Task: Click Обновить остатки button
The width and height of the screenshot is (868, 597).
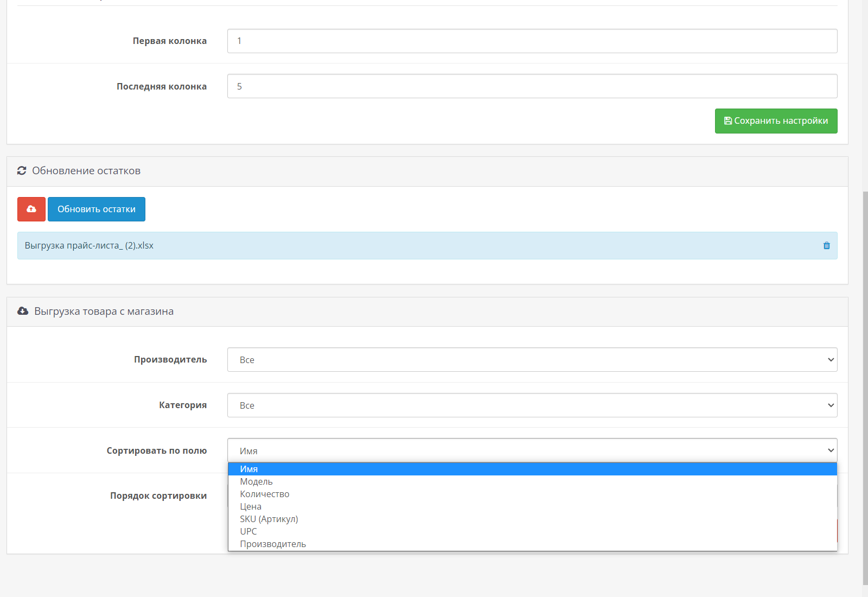Action: [97, 209]
